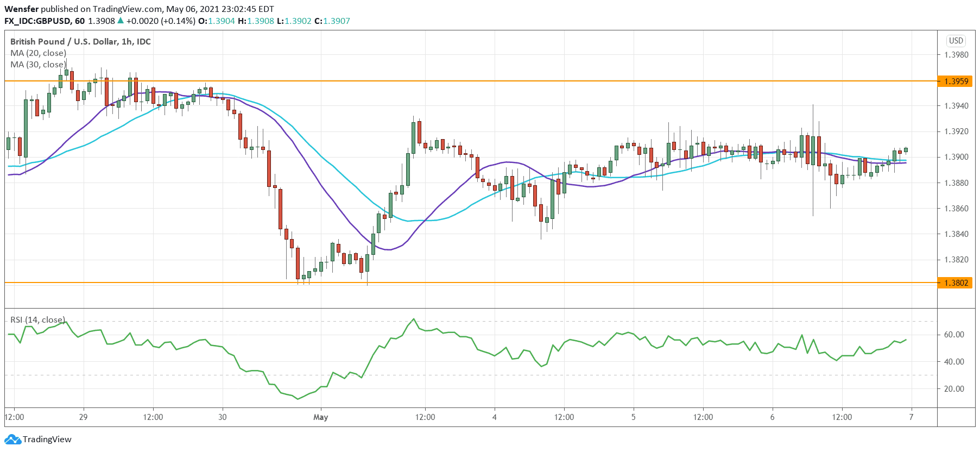Screen dimensions: 980x452
Task: Click the 60.00 level on RSI scale
Action: 954,335
